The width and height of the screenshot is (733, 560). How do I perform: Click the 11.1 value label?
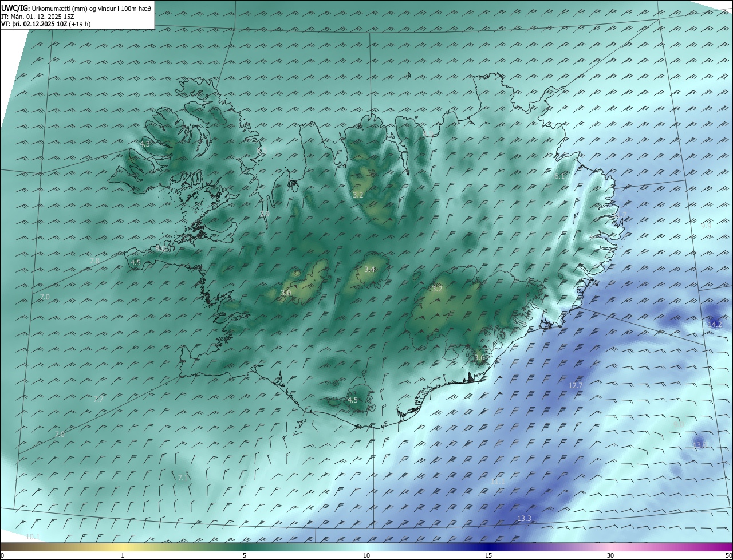click(498, 482)
